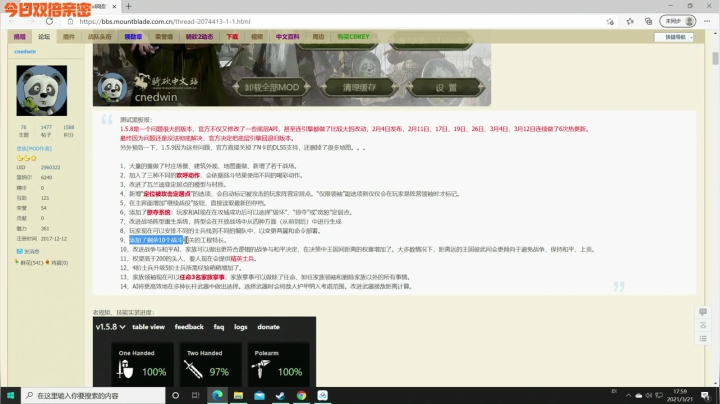The image size is (720, 404).
Task: Open the Windows Start menu
Action: pos(10,395)
